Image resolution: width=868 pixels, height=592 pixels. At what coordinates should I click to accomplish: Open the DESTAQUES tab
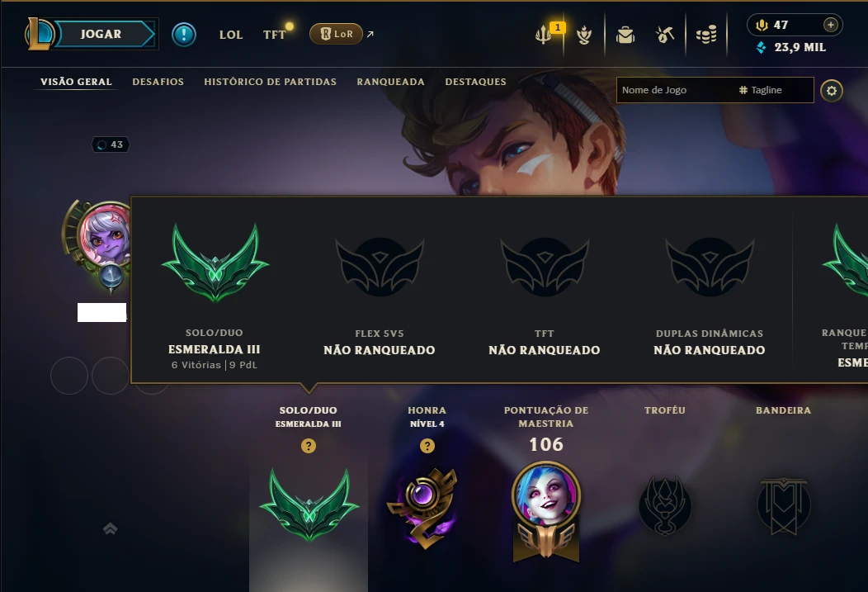[x=475, y=82]
